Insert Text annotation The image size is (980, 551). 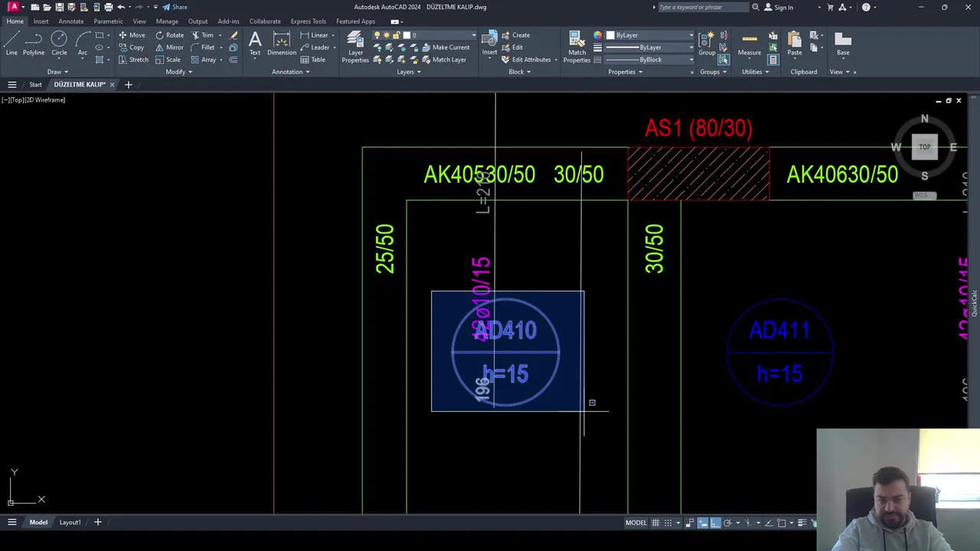tap(255, 43)
